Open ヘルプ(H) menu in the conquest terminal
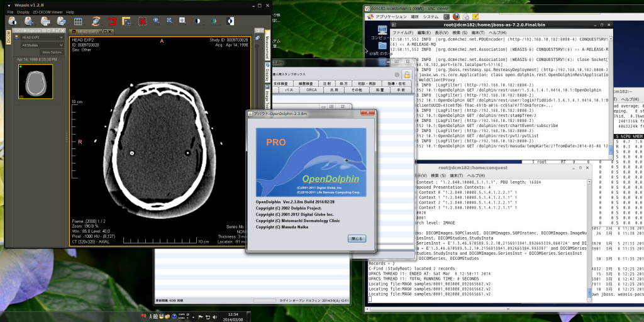The width and height of the screenshot is (644, 322). [475, 175]
